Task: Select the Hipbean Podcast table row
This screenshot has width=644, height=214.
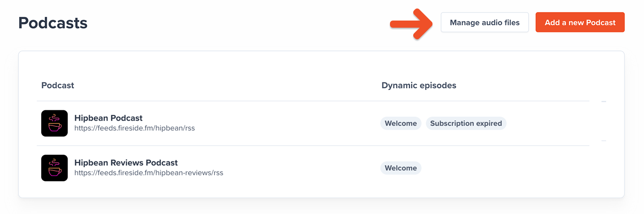Action: coord(313,123)
